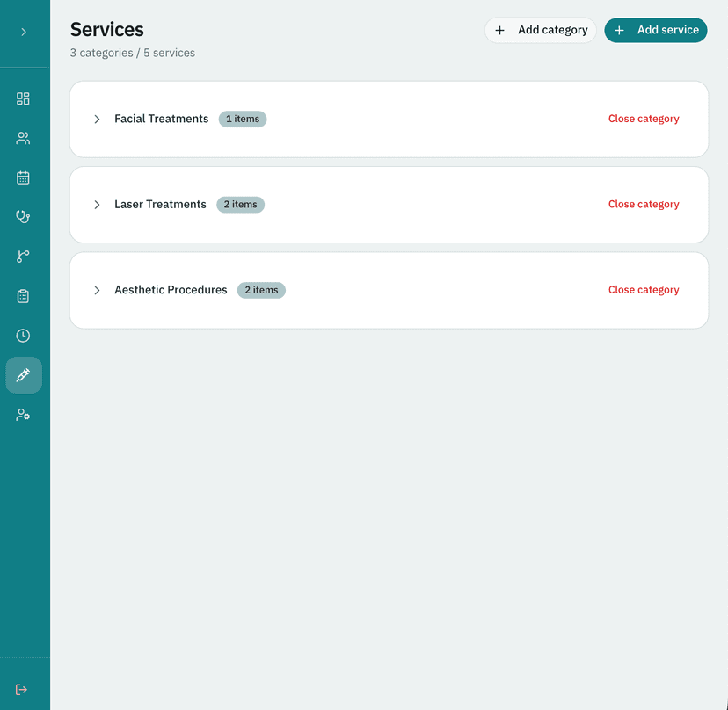Screen dimensions: 728x710
Task: Click '2 items' badge beside Aesthetic Procedures
Action: click(261, 291)
